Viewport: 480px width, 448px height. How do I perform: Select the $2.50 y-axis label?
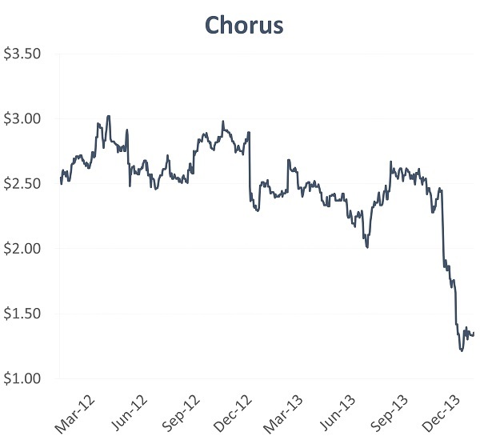[23, 184]
